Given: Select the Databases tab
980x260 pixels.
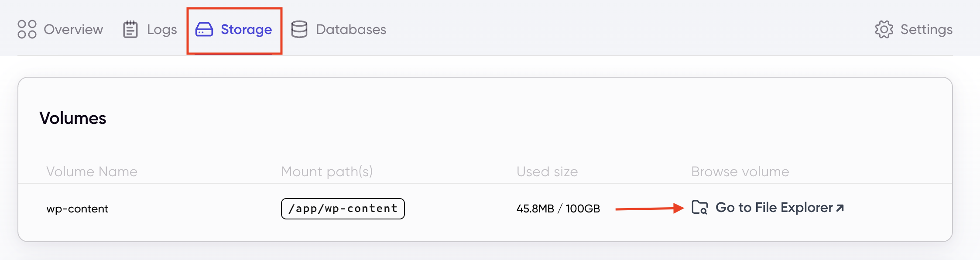Looking at the screenshot, I should pyautogui.click(x=350, y=29).
